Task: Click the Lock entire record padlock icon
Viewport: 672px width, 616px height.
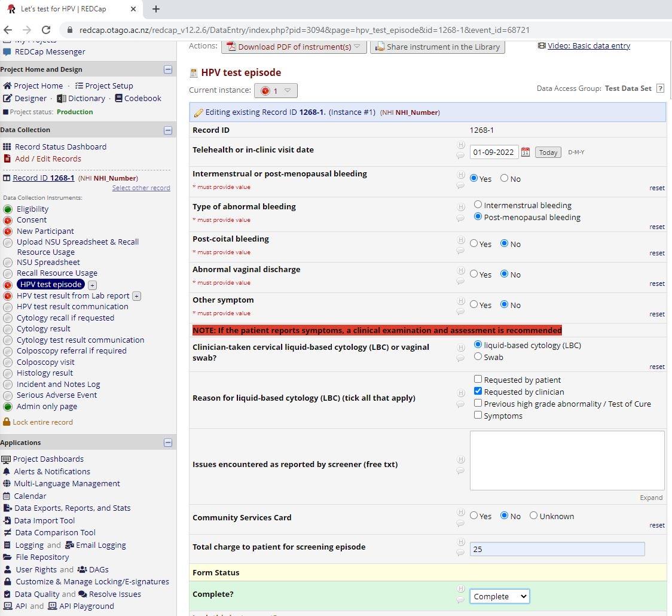Action: (x=7, y=422)
